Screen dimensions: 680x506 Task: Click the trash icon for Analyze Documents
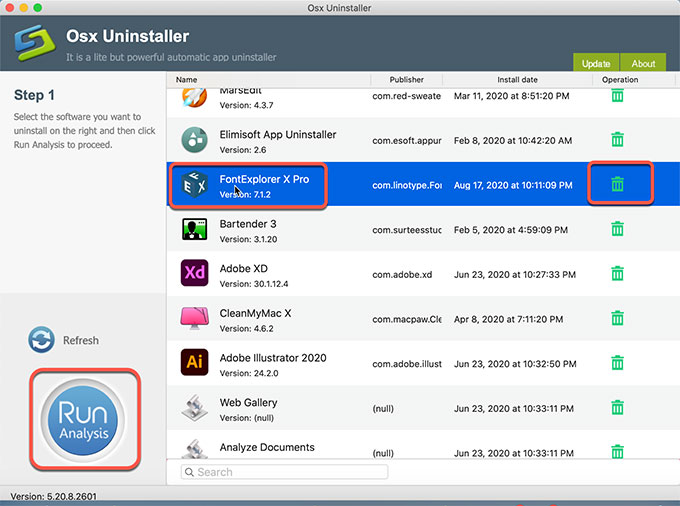617,452
